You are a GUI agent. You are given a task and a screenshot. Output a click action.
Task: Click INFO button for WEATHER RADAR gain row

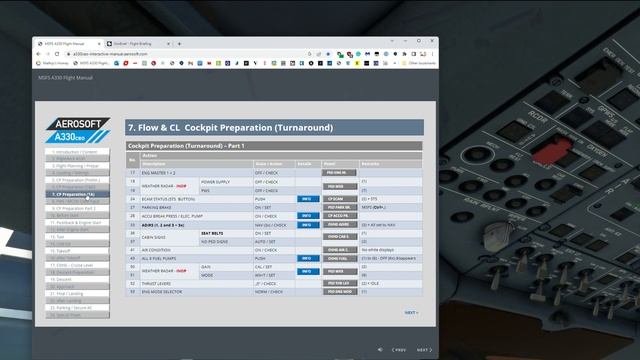coord(308,271)
